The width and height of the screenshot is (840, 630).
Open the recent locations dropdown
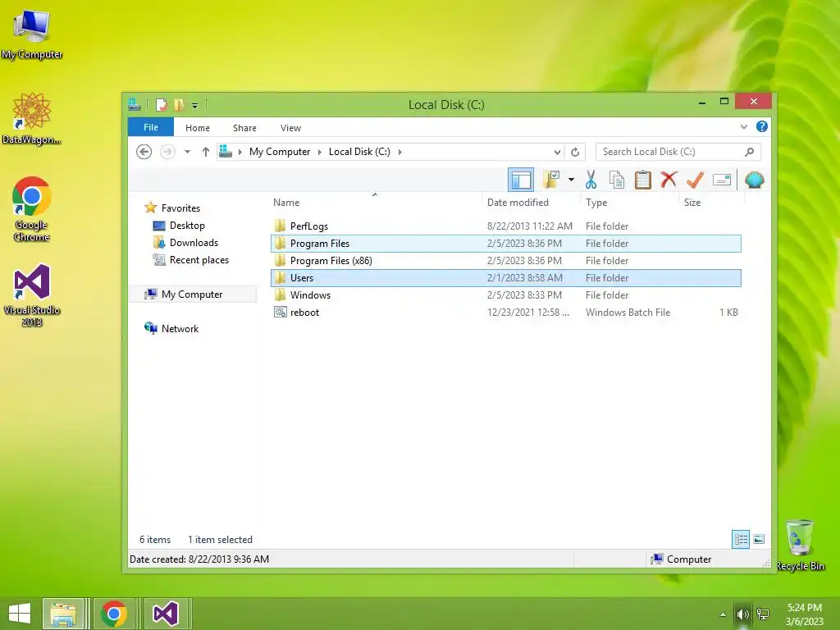(187, 152)
